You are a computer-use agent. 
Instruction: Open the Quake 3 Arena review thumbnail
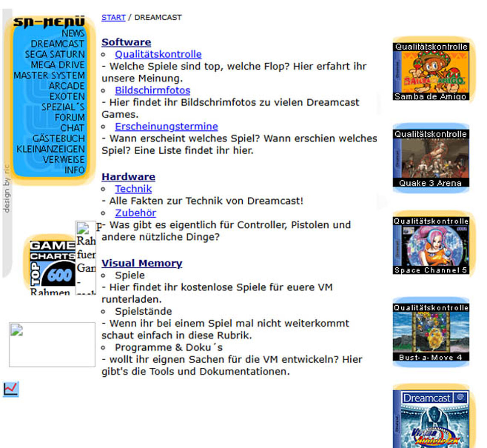[x=431, y=158]
